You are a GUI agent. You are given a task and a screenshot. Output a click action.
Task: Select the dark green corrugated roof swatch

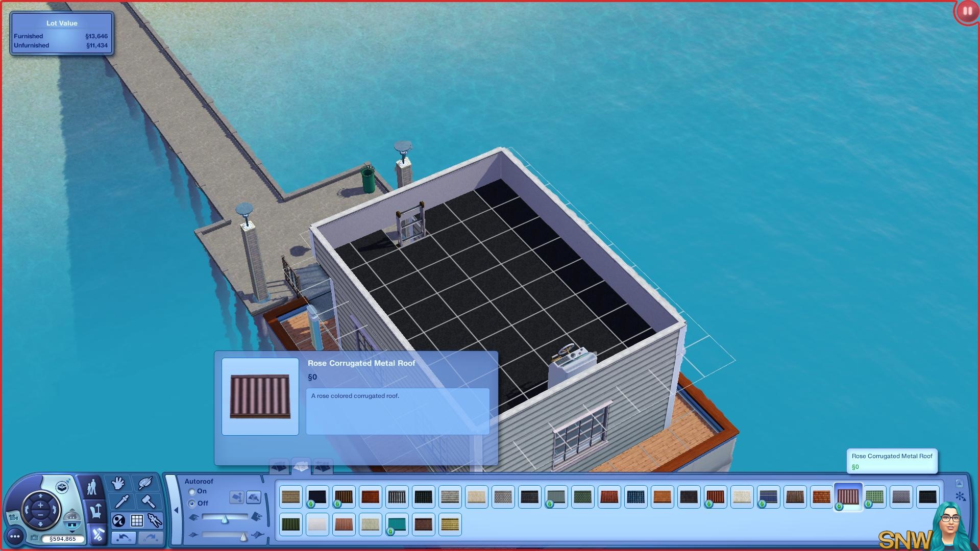click(x=290, y=524)
